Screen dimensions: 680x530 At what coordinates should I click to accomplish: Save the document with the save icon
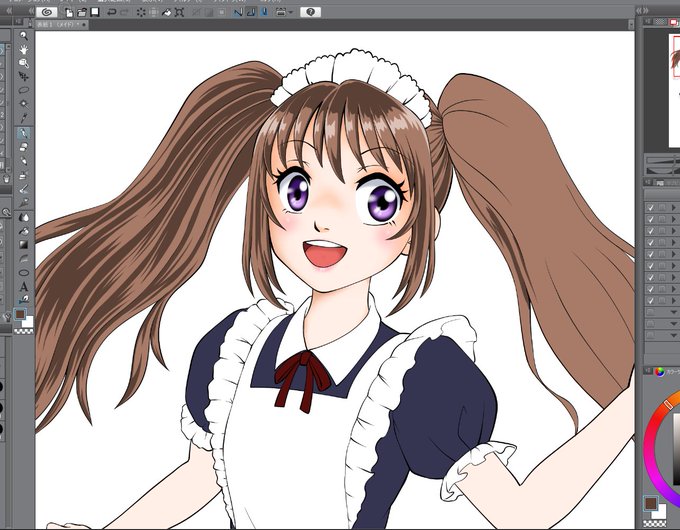[x=95, y=12]
